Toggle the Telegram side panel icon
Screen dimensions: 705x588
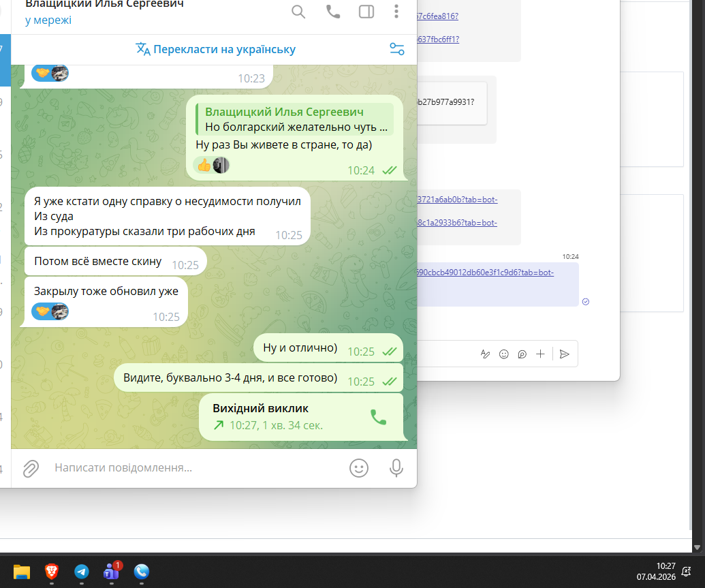tap(366, 12)
